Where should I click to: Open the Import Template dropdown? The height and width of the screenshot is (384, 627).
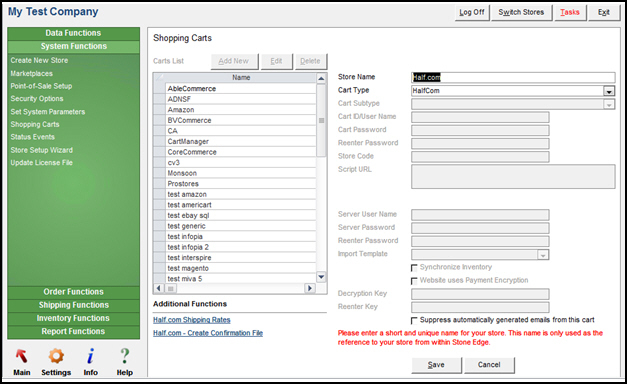(543, 255)
